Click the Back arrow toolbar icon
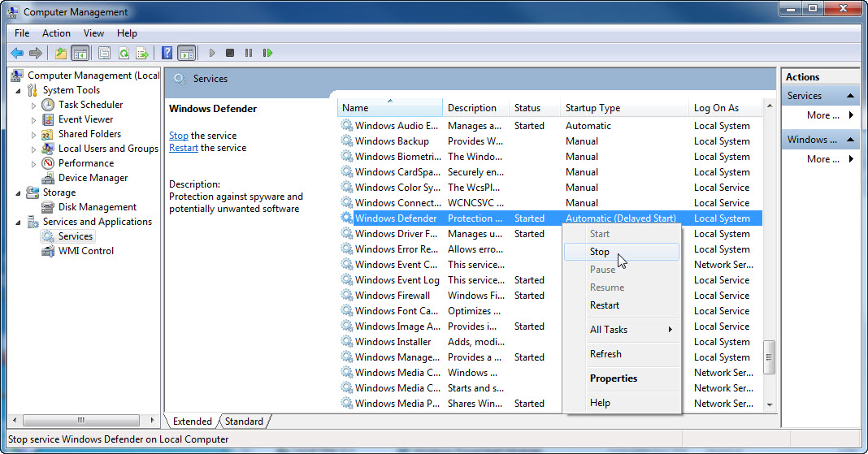 [17, 53]
